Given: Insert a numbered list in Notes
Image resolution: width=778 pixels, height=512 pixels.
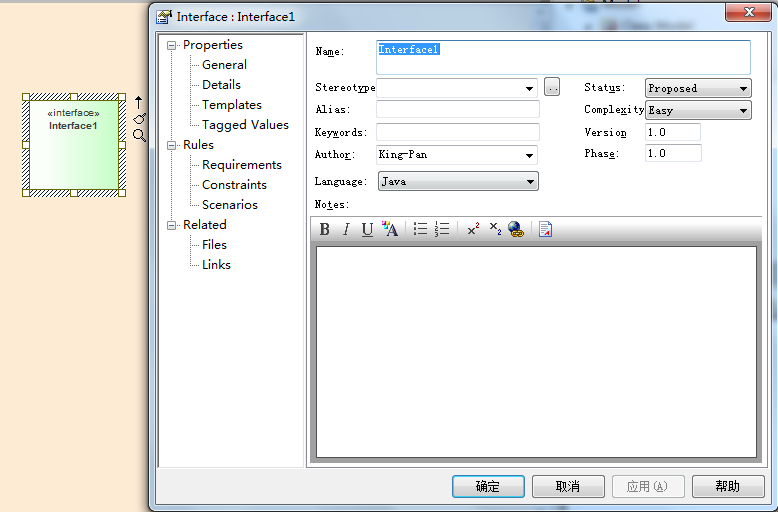Looking at the screenshot, I should [x=442, y=230].
